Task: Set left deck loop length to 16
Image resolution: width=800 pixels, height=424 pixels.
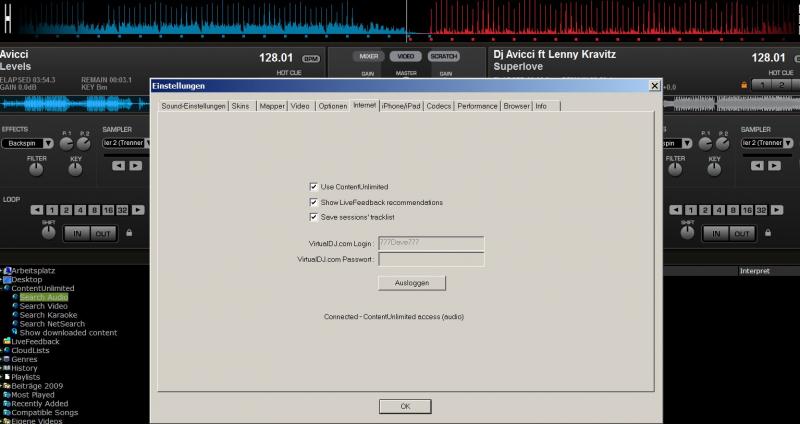Action: tap(108, 210)
